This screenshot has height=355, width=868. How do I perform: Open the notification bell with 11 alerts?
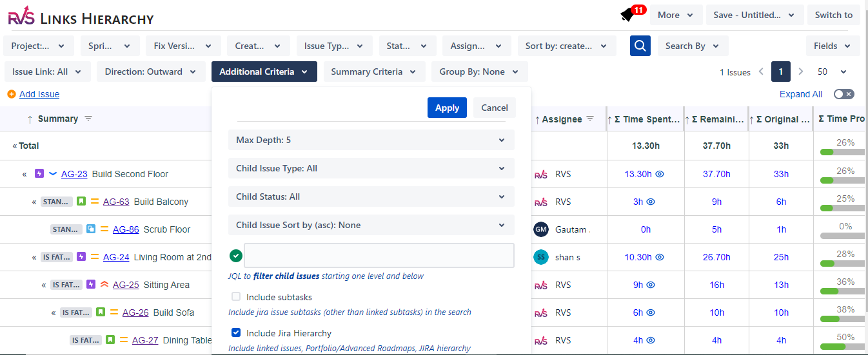[x=627, y=15]
